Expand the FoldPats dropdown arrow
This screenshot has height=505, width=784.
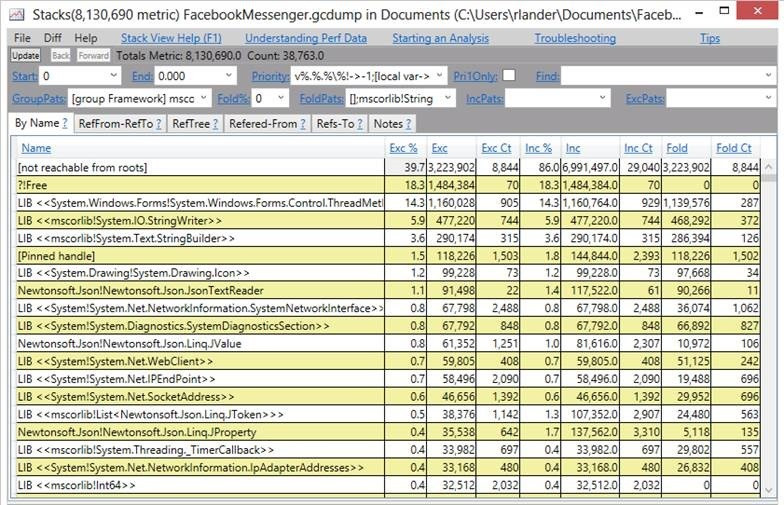tap(448, 98)
